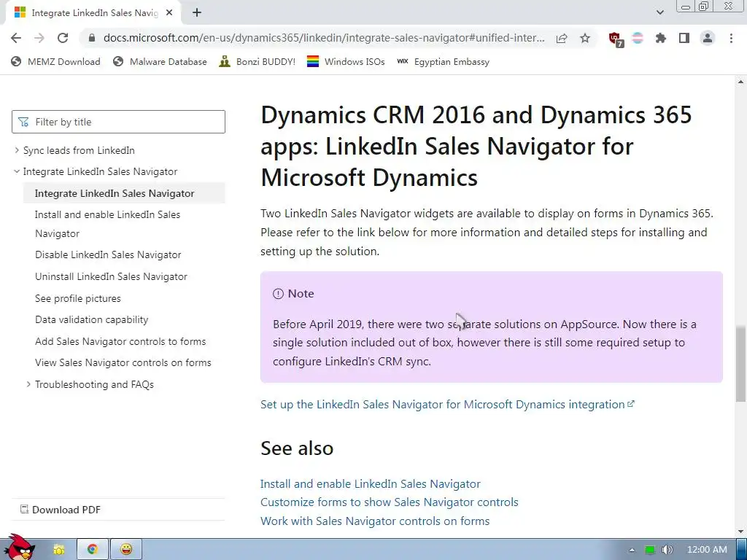Toggle the browser side panel icon

coord(684,38)
